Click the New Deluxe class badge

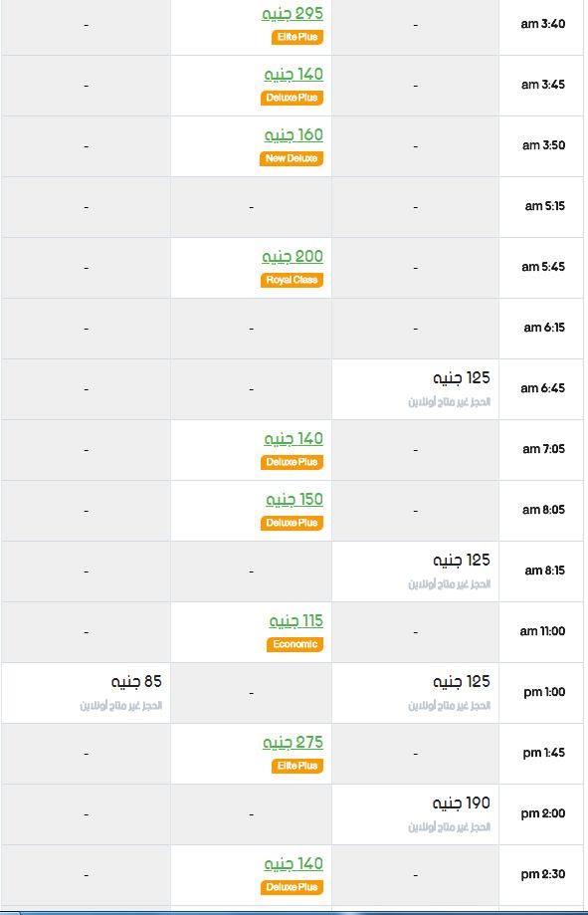point(292,158)
